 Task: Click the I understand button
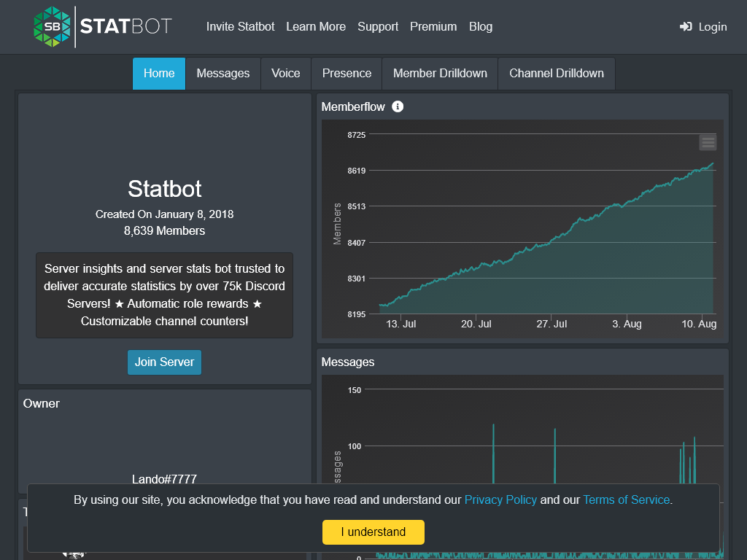tap(373, 532)
